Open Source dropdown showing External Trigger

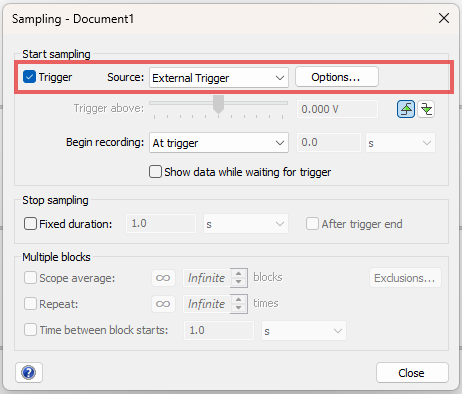(219, 78)
